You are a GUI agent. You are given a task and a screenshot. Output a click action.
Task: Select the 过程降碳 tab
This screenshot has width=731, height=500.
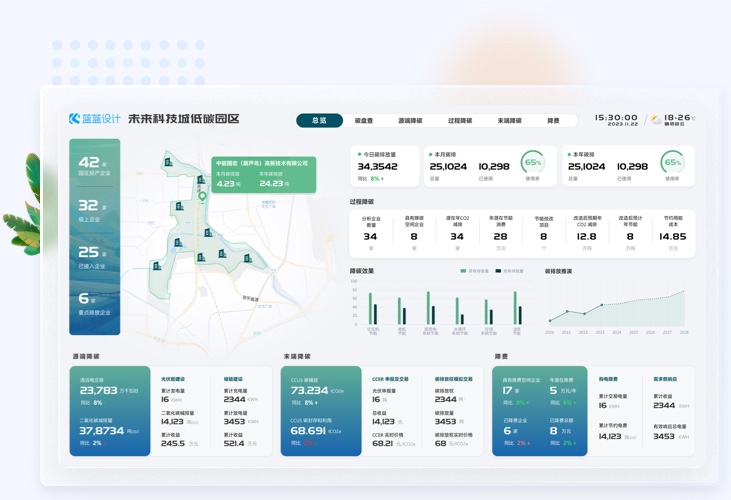[460, 121]
